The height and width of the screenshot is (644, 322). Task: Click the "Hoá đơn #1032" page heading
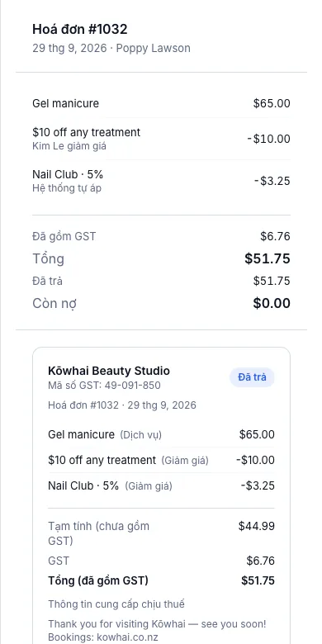[80, 29]
